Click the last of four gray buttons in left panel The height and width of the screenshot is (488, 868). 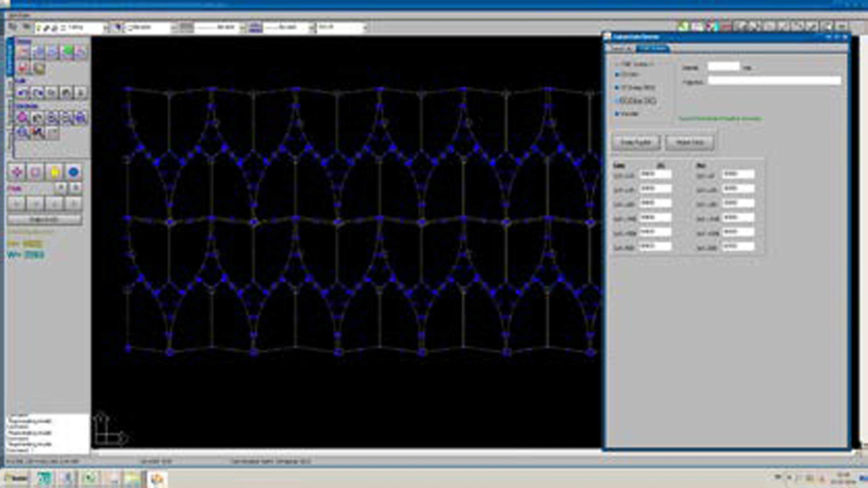click(x=73, y=203)
